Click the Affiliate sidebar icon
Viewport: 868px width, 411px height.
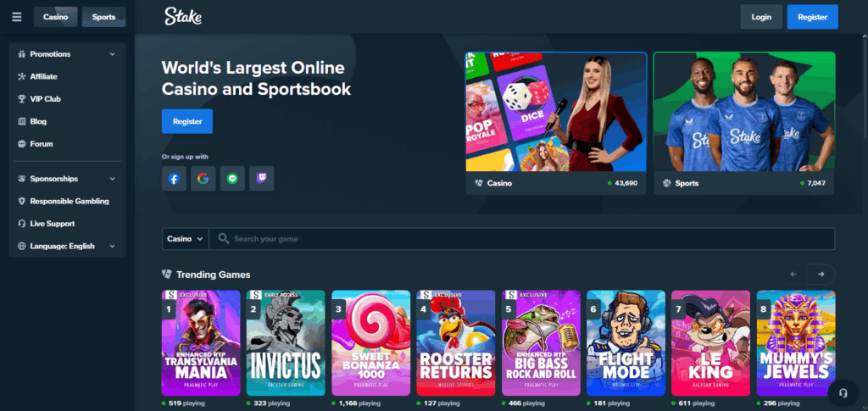pyautogui.click(x=22, y=76)
